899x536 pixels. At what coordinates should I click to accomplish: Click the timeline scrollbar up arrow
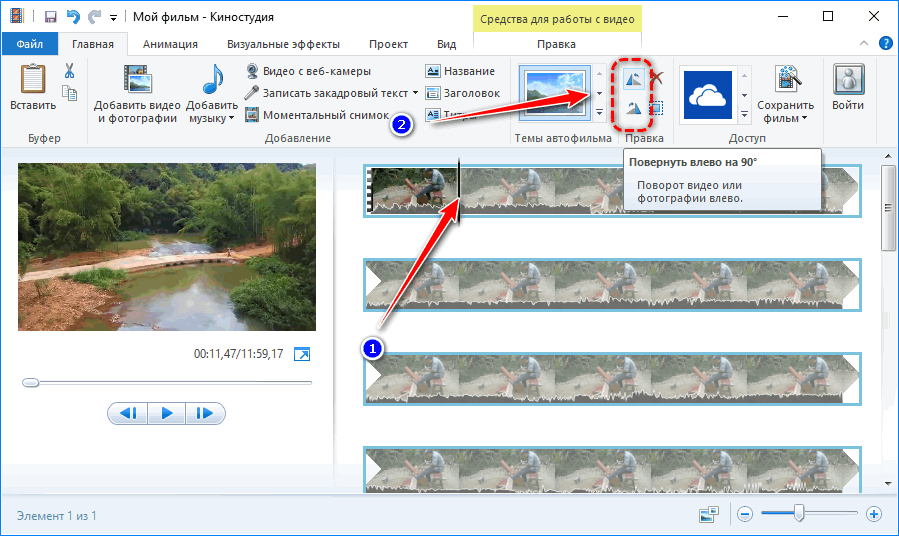pyautogui.click(x=888, y=156)
